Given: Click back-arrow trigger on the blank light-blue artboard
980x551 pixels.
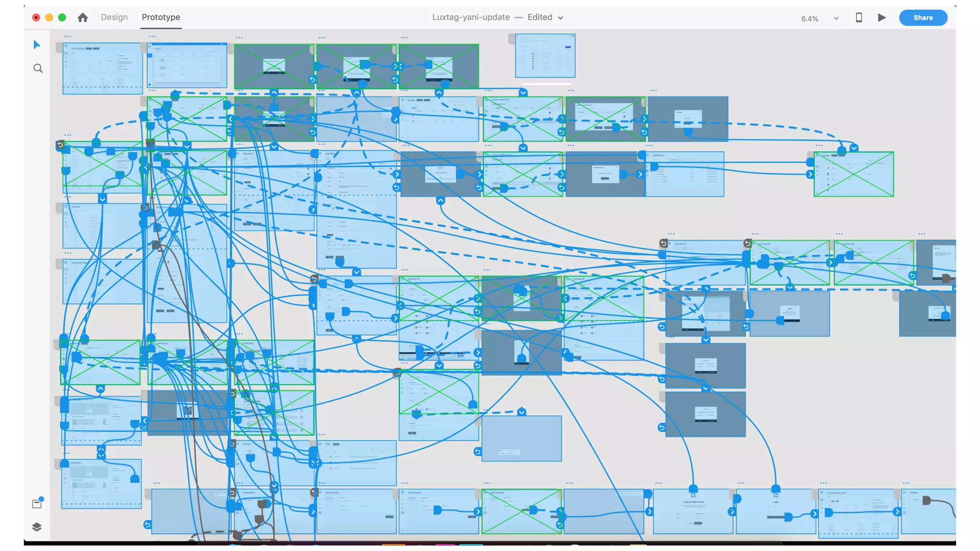Looking at the screenshot, I should pyautogui.click(x=478, y=452).
